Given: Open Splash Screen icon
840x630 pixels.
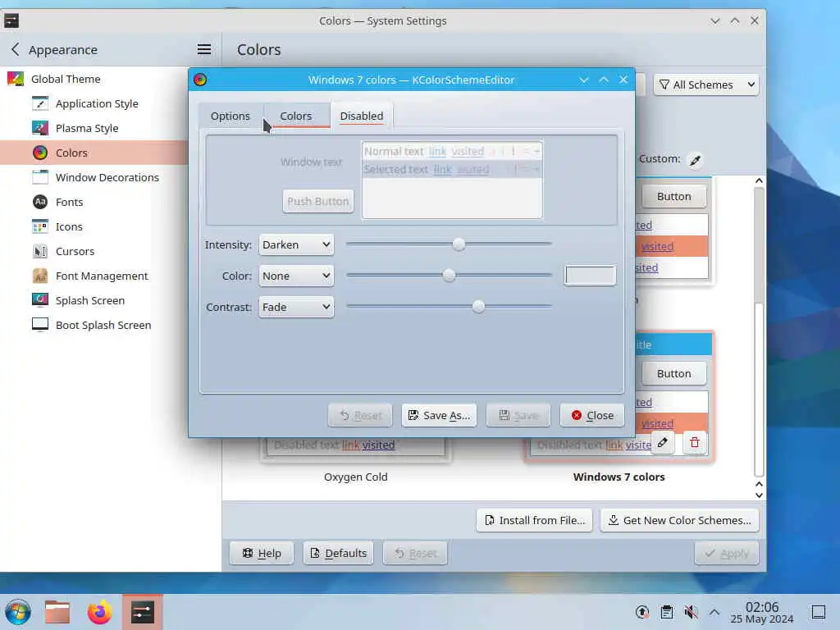Looking at the screenshot, I should click(x=40, y=300).
